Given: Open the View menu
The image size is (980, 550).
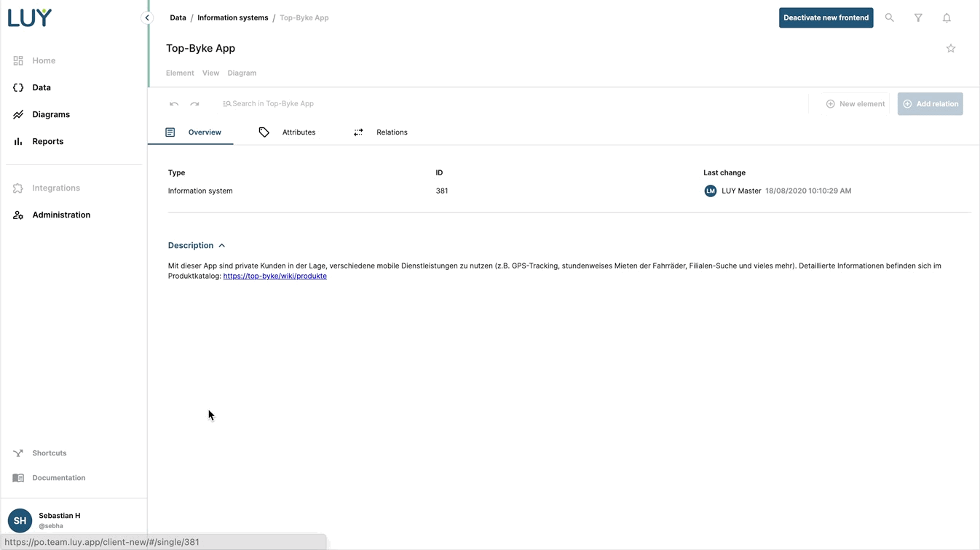Looking at the screenshot, I should click(210, 73).
